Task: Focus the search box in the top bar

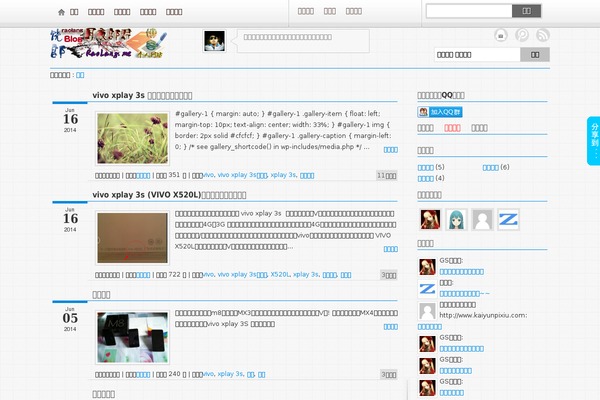Action: [469, 11]
